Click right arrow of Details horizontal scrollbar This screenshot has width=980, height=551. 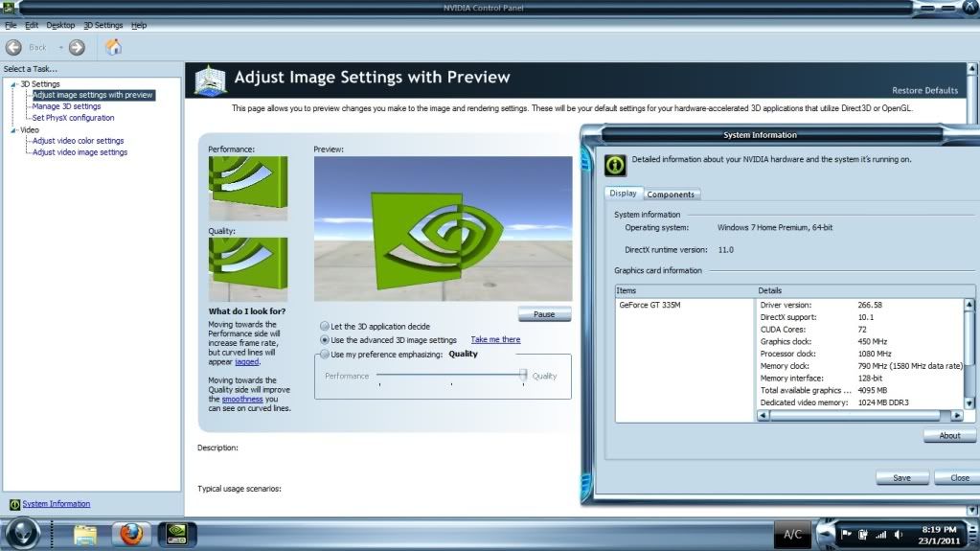(956, 415)
